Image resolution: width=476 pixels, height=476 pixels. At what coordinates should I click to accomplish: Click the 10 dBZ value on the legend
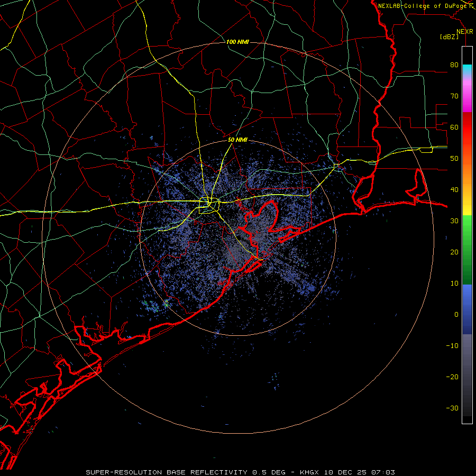click(x=454, y=283)
